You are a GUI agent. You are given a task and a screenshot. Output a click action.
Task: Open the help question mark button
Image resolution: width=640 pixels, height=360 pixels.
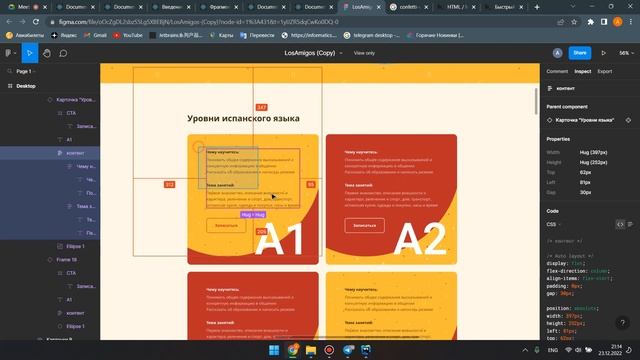coord(622,323)
